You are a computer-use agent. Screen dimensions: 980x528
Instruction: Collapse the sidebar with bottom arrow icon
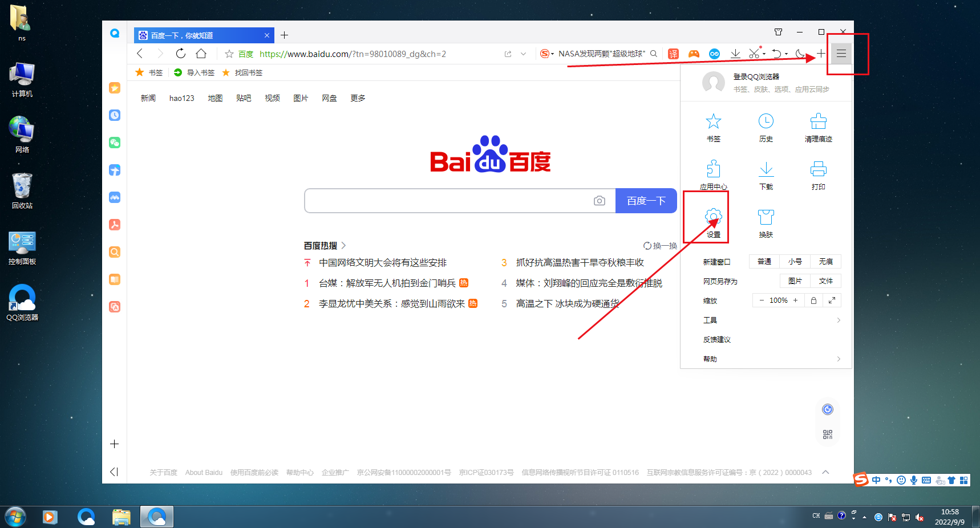[x=114, y=472]
